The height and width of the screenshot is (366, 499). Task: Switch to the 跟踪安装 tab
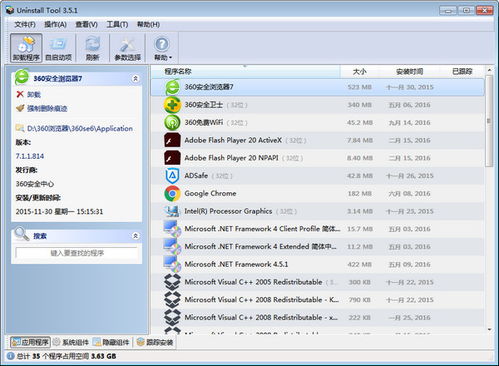(x=155, y=342)
